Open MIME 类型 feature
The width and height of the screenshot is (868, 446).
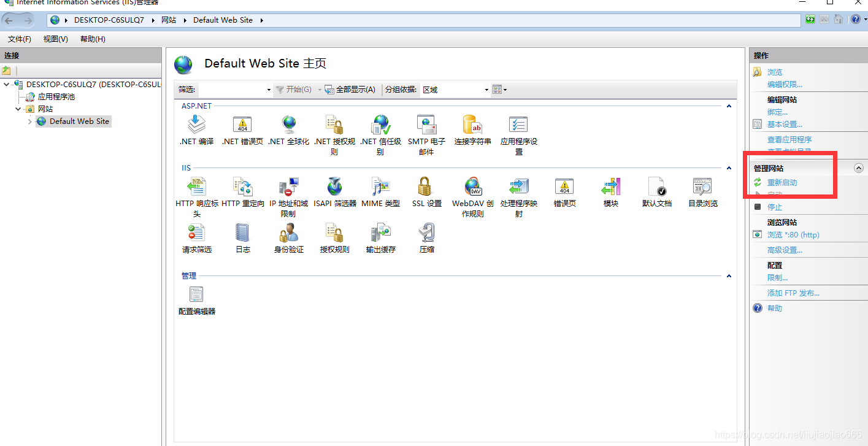[380, 192]
